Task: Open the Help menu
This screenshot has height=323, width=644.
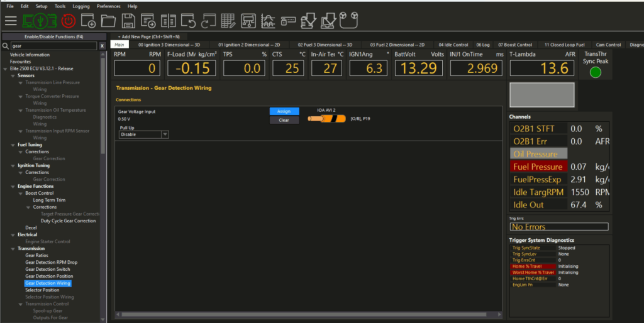Action: 132,6
